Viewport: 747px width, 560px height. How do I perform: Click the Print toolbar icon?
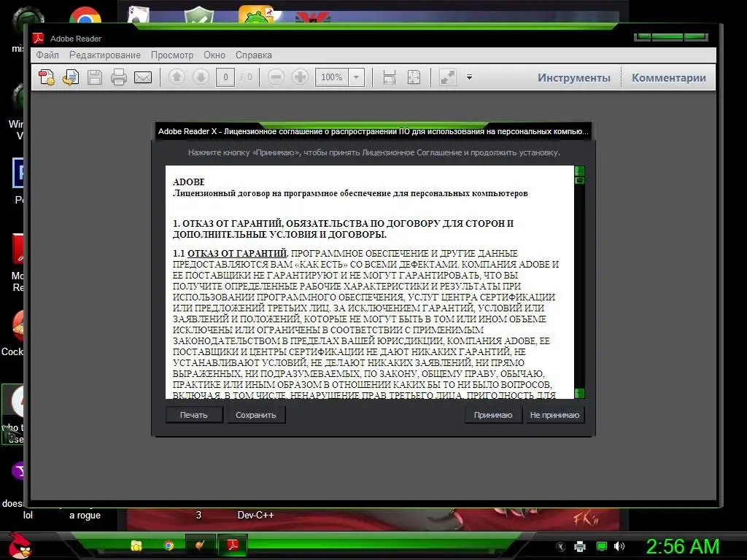coord(119,77)
